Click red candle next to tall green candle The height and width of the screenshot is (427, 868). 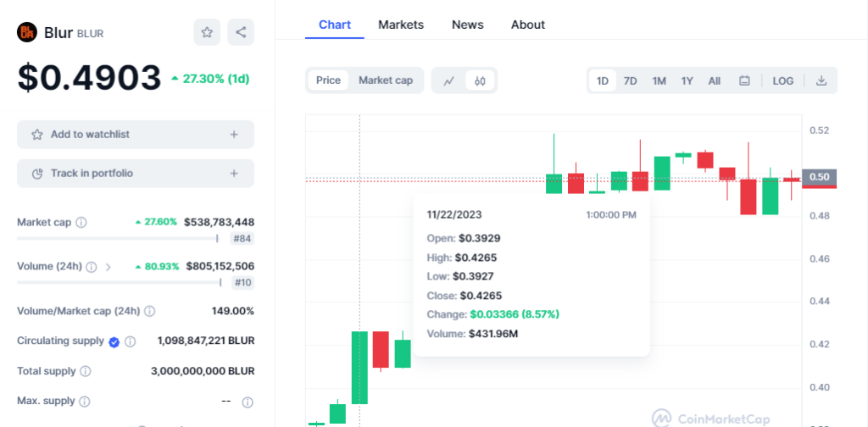pos(381,350)
